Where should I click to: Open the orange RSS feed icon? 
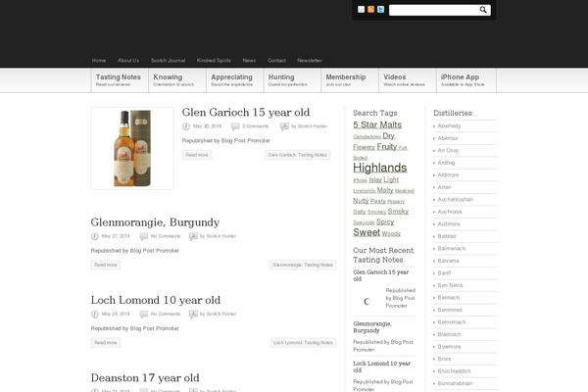[370, 10]
